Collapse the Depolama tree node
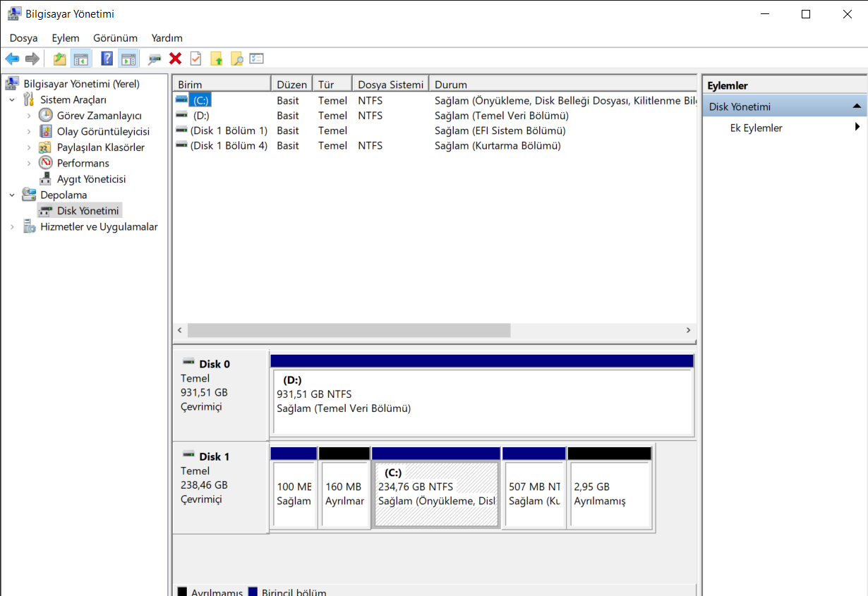 12,195
